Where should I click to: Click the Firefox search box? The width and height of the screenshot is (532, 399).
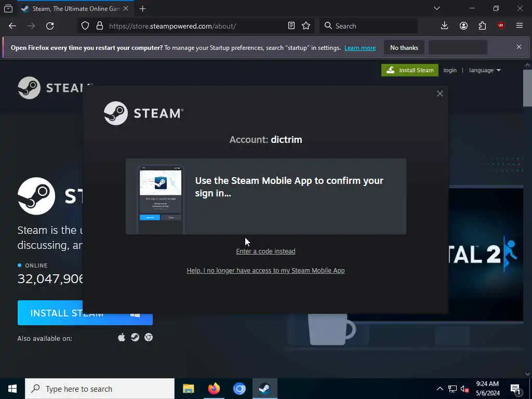tap(368, 26)
